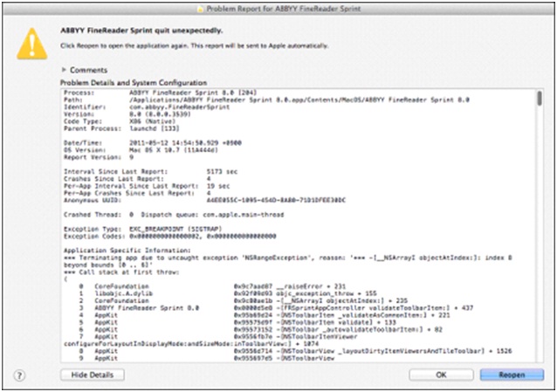Click the 'Crashed Thread:' line

click(x=174, y=215)
